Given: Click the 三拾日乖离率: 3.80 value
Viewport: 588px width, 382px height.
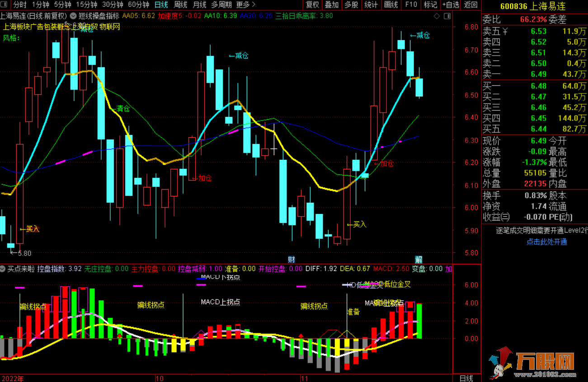Looking at the screenshot, I should click(x=304, y=15).
